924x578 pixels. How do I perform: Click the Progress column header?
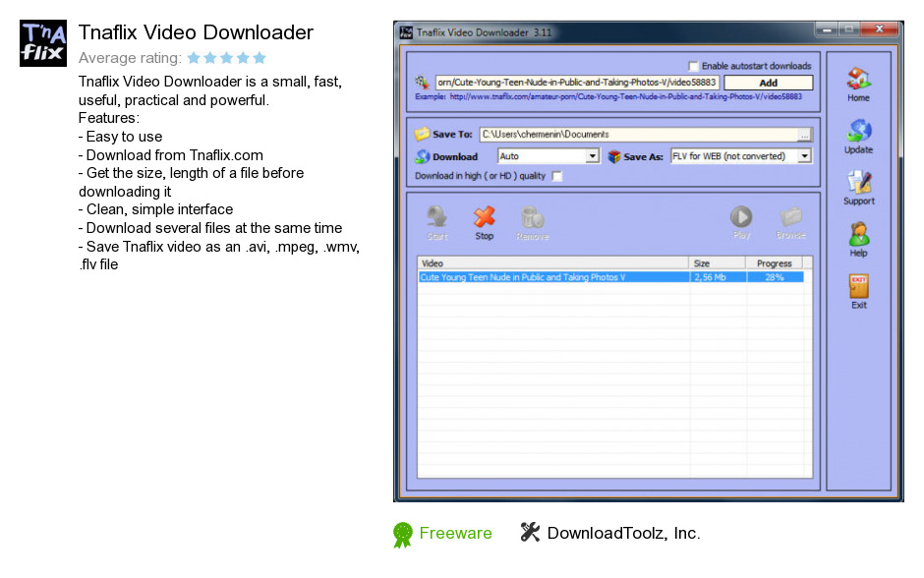[775, 262]
